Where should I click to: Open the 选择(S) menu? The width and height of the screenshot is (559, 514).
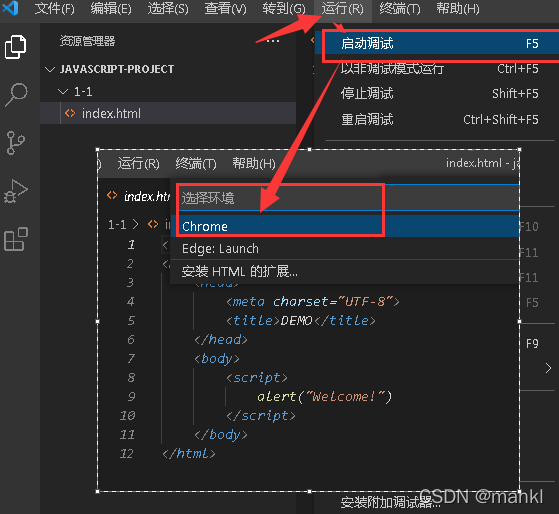point(168,8)
